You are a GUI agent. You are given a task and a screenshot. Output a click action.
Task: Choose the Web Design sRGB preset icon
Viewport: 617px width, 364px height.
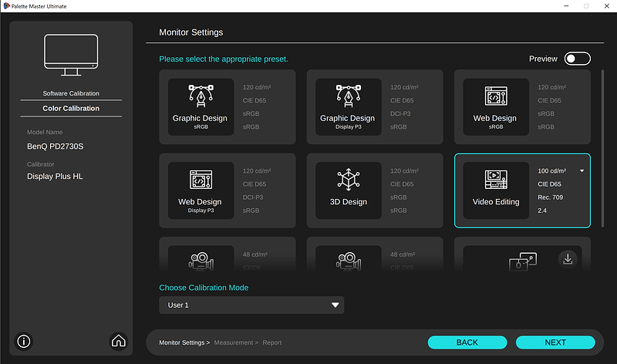[496, 96]
